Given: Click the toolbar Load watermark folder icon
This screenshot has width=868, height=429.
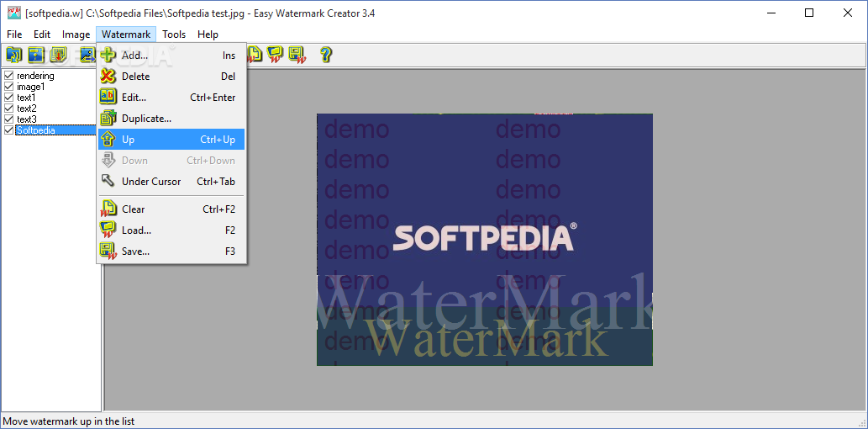Looking at the screenshot, I should (x=275, y=55).
